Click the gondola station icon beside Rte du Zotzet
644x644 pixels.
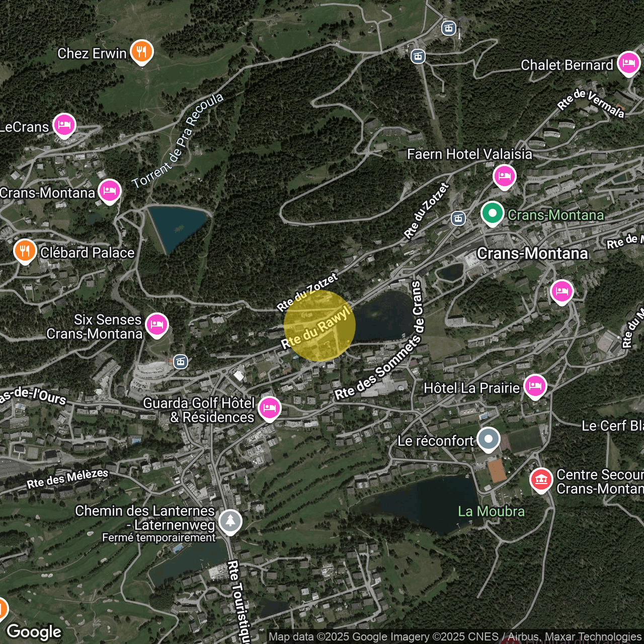tap(458, 218)
